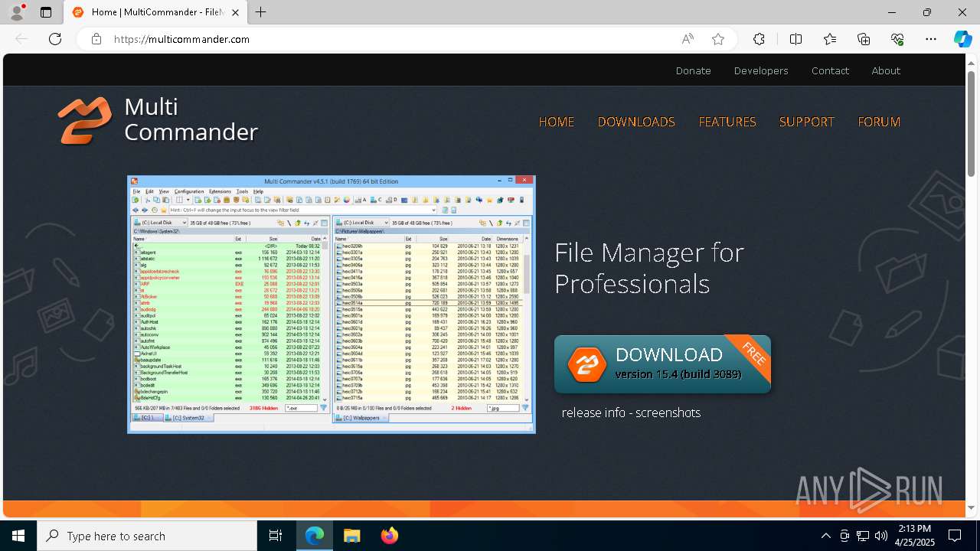Screen dimensions: 980x551
Task: Open the volume tray icon
Action: 880,536
